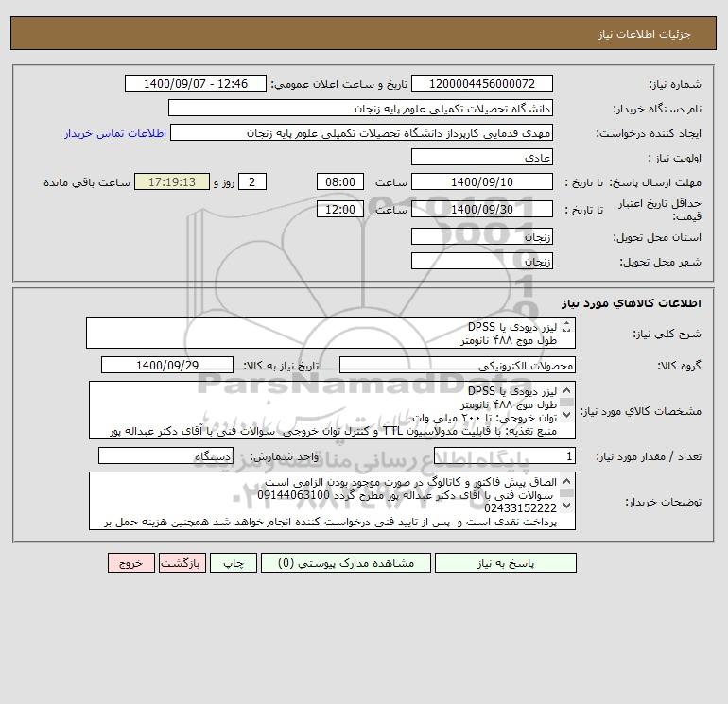Click response deadline date 1400/09/10
Image resolution: width=728 pixels, height=704 pixels.
[482, 182]
